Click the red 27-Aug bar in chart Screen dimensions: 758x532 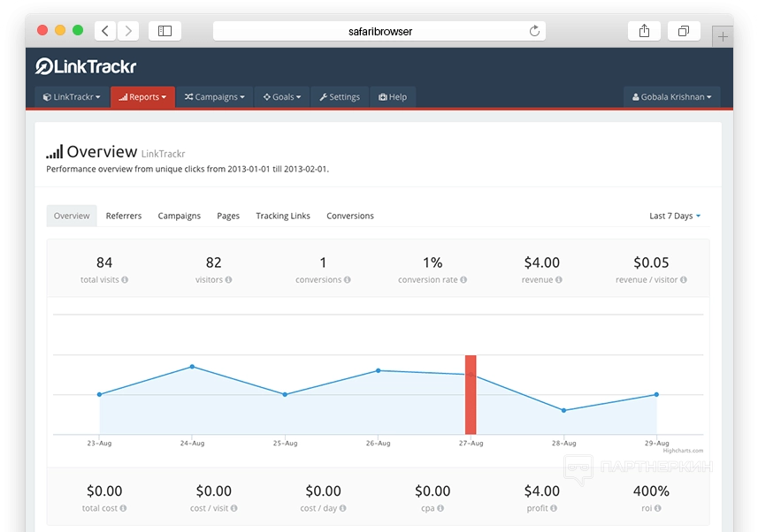coord(471,394)
